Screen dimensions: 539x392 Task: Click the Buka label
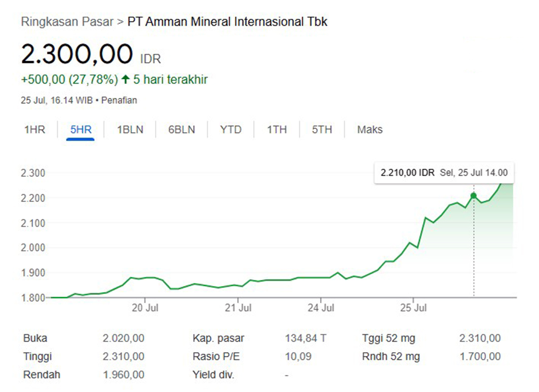(35, 339)
